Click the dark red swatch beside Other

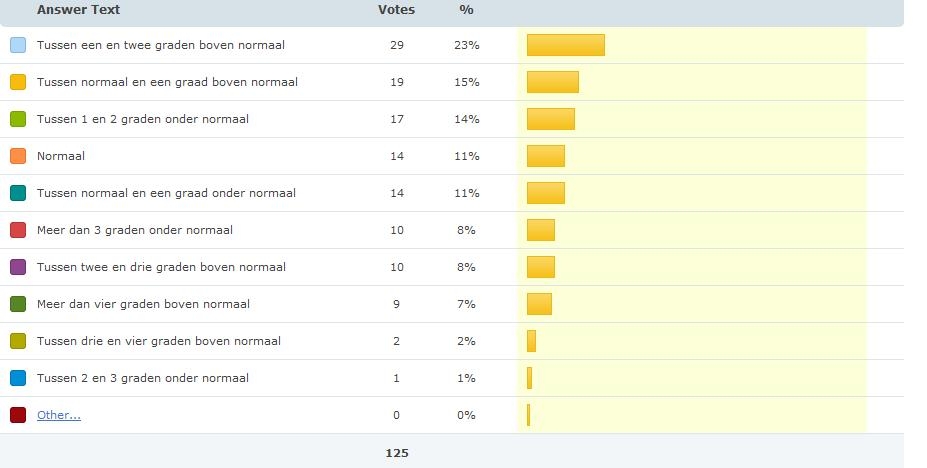pyautogui.click(x=18, y=415)
